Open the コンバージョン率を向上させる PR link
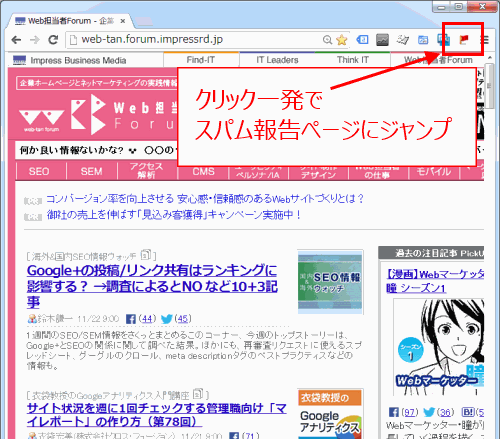Screen dimensions: 500x439 tap(205, 199)
